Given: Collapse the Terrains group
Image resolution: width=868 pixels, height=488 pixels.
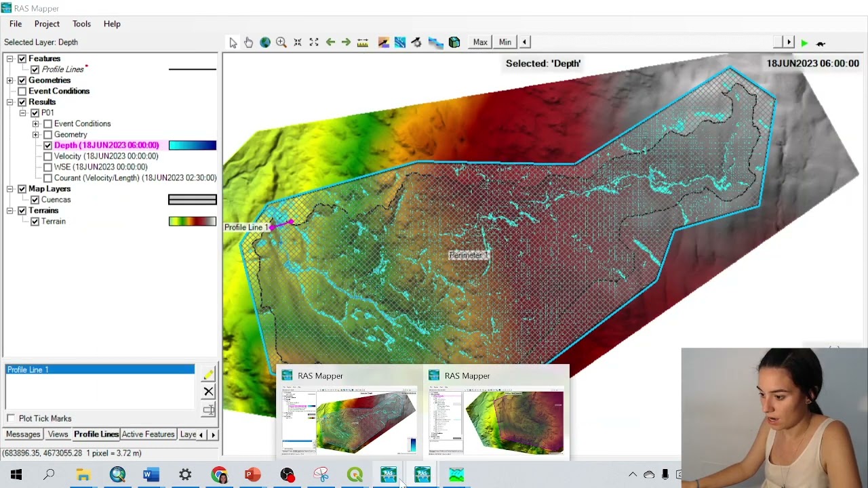Looking at the screenshot, I should 10,211.
